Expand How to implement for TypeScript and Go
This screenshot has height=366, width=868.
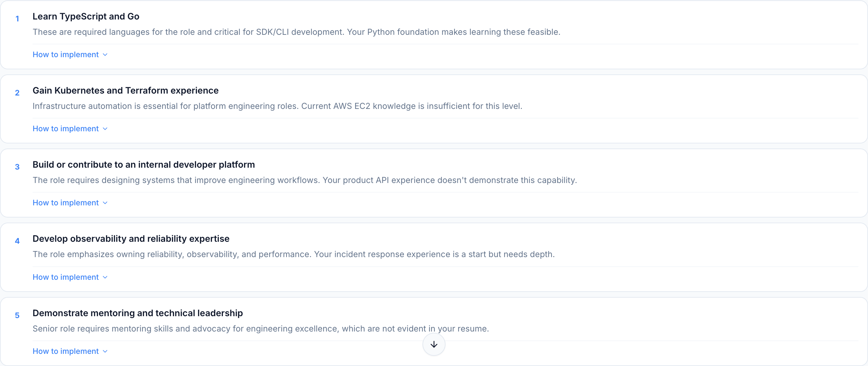[66, 55]
